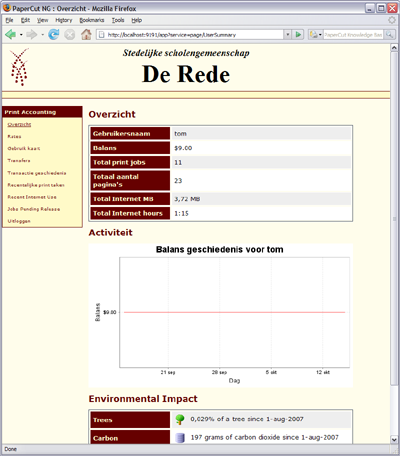Image resolution: width=400 pixels, height=456 pixels.
Task: Click the Total print jobs value '11'
Action: pos(178,163)
